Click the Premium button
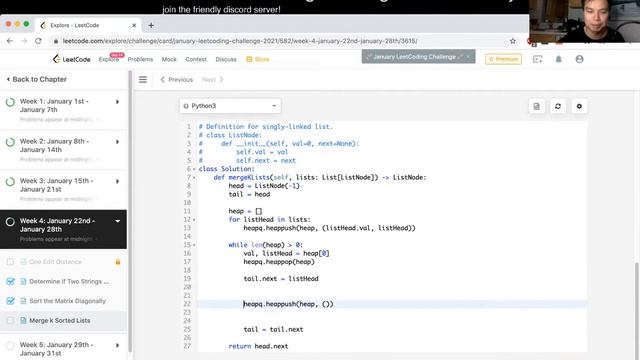 pos(503,59)
